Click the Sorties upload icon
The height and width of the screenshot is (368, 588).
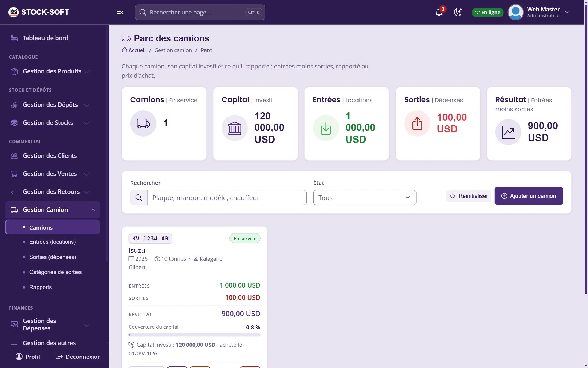point(417,123)
